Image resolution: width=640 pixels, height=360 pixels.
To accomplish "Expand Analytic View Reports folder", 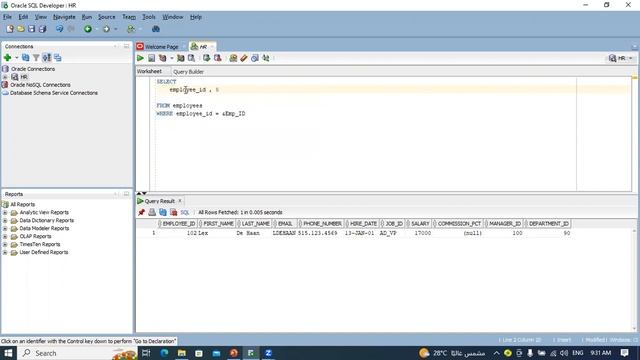I will tap(5, 212).
